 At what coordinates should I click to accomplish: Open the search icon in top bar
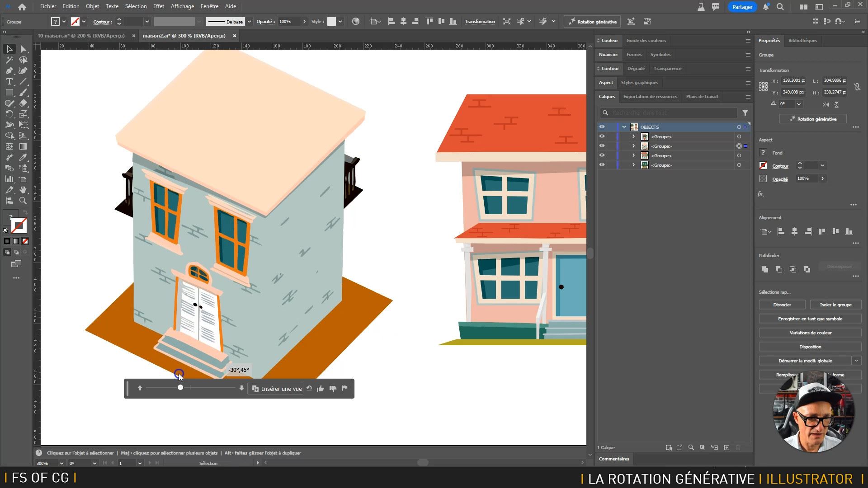click(x=780, y=7)
